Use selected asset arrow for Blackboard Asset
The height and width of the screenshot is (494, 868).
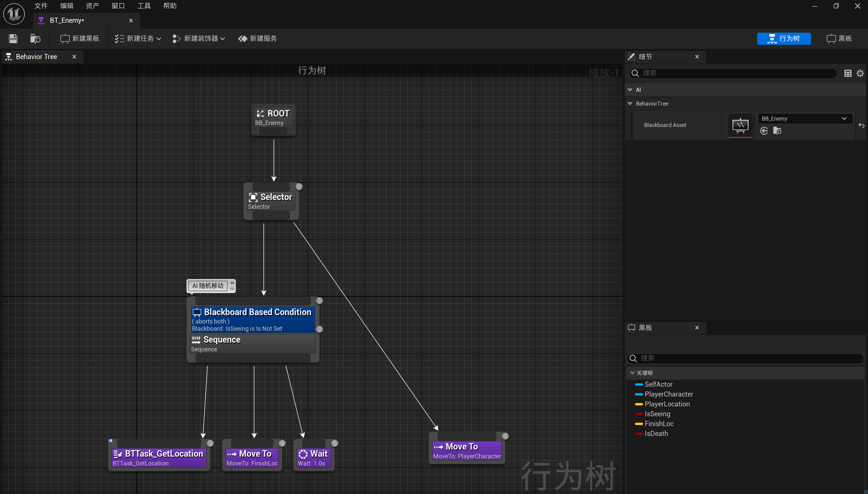click(x=764, y=131)
